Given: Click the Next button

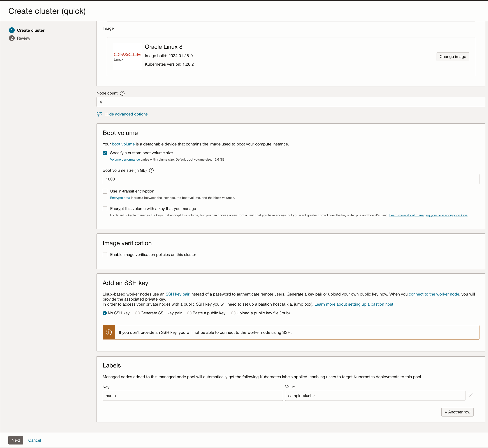Looking at the screenshot, I should click(15, 440).
